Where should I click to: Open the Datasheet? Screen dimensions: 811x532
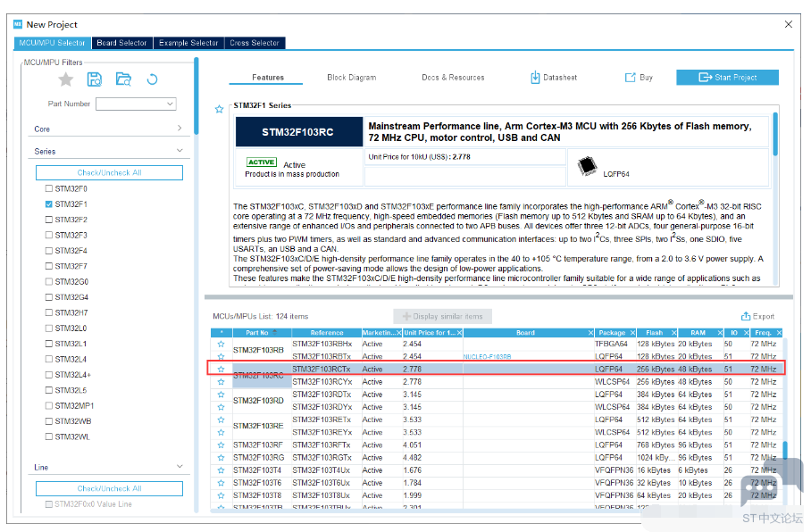(554, 78)
